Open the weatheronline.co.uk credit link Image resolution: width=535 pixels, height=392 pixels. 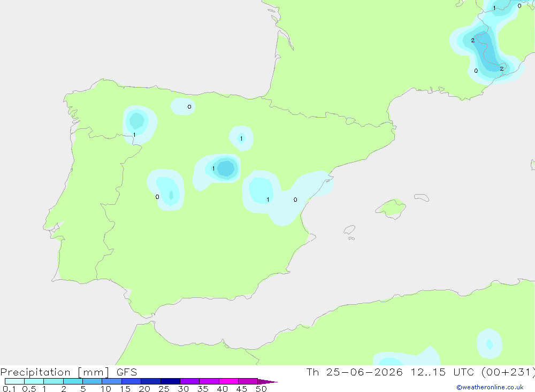pyautogui.click(x=490, y=387)
